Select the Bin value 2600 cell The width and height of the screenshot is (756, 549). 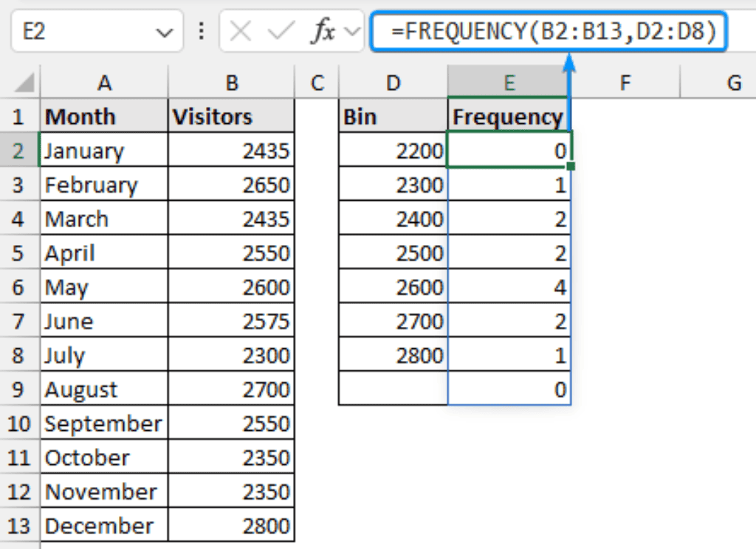point(393,287)
